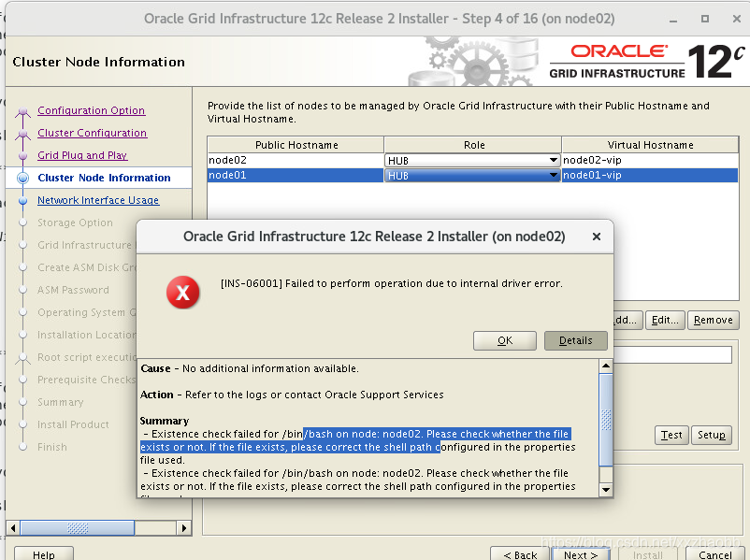Select the node01 public hostname cell
Image resolution: width=750 pixels, height=560 pixels.
click(x=296, y=176)
